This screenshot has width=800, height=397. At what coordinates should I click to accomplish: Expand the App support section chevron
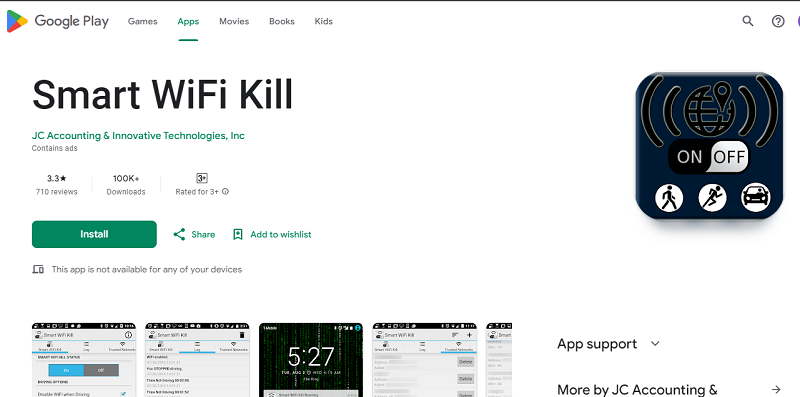coord(655,344)
